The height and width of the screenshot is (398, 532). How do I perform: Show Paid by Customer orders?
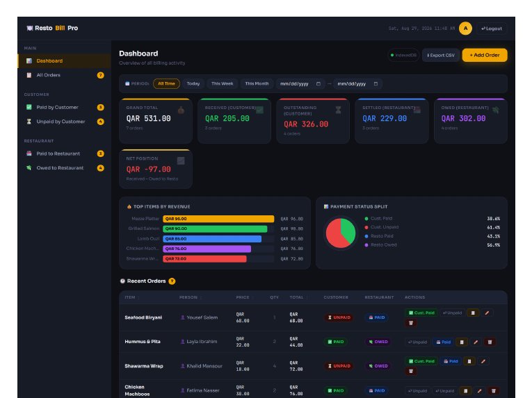pos(64,107)
